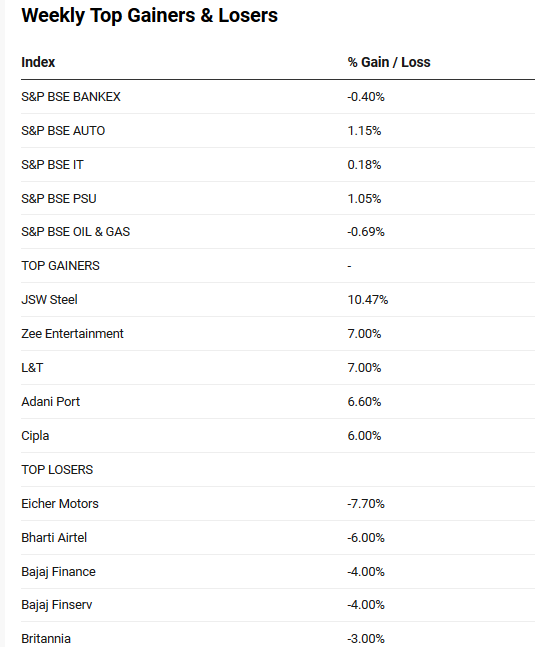This screenshot has width=535, height=647.
Task: Select the TOP GAINERS section label
Action: pos(61,266)
